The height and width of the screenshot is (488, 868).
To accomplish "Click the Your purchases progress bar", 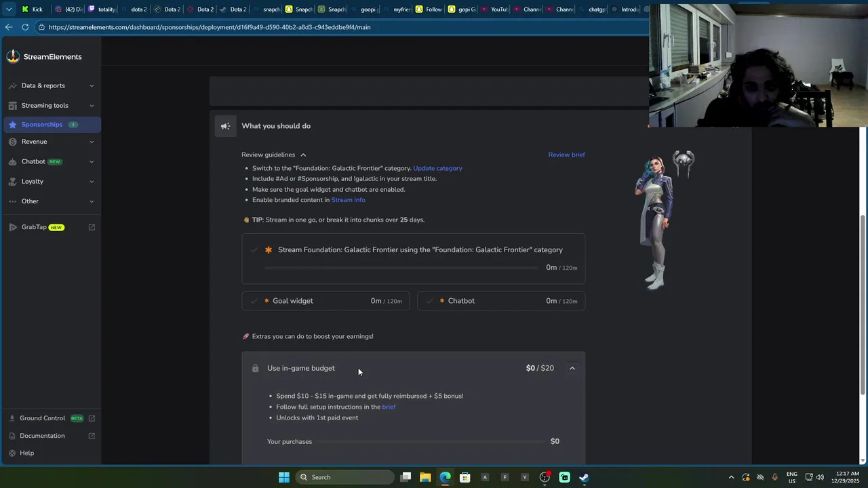I will coord(431,441).
